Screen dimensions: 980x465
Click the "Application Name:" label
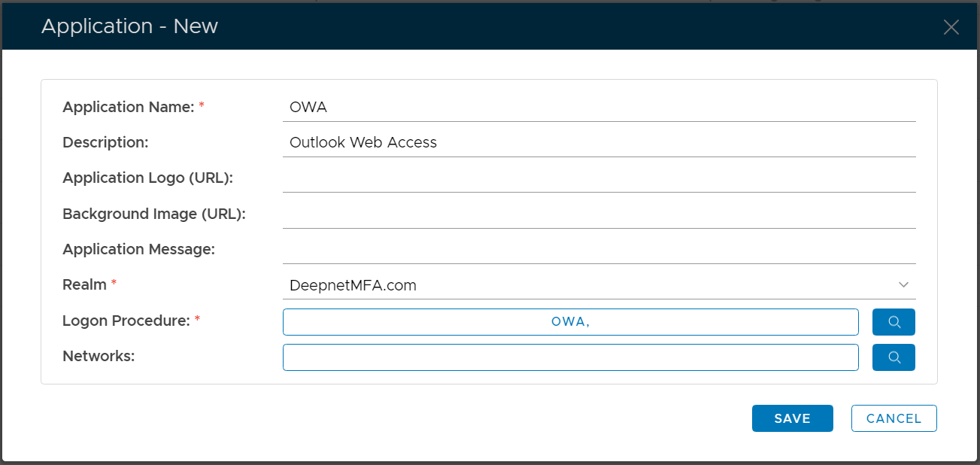(x=128, y=108)
